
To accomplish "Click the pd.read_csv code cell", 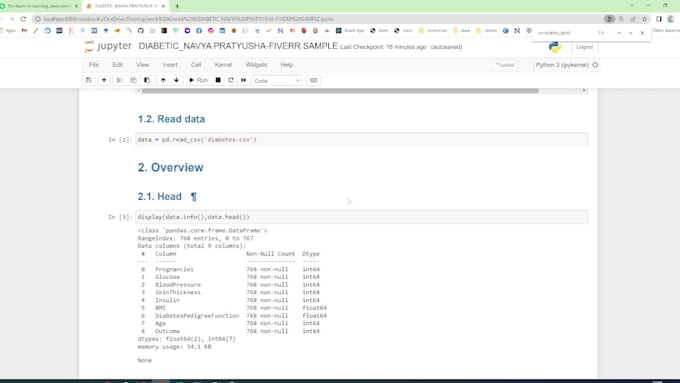I will (x=362, y=140).
